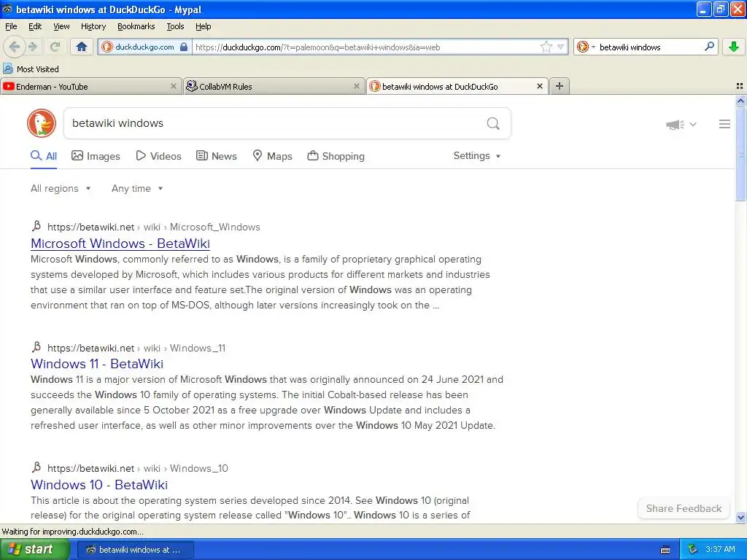747x560 pixels.
Task: Click the Windows 10 result favicon
Action: (x=36, y=467)
